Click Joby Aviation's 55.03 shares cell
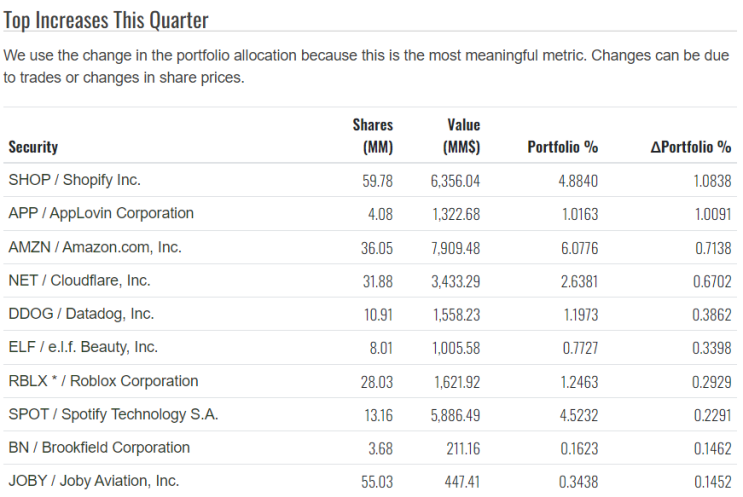The width and height of the screenshot is (743, 497). coord(377,482)
